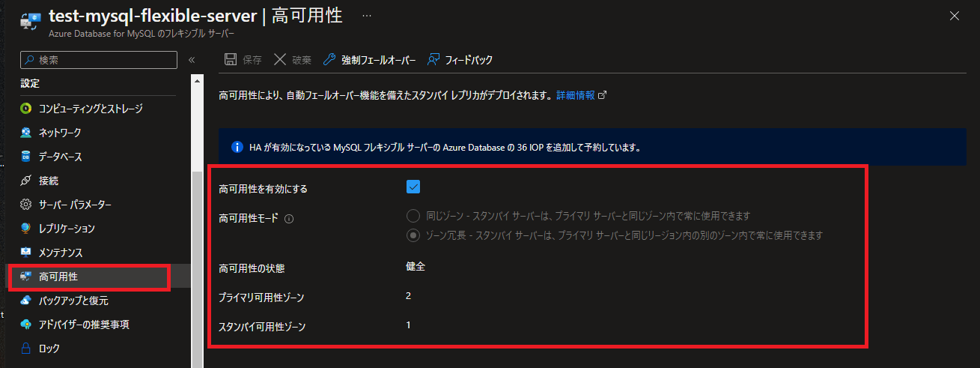Click the 保存 toolbar label

click(x=252, y=60)
